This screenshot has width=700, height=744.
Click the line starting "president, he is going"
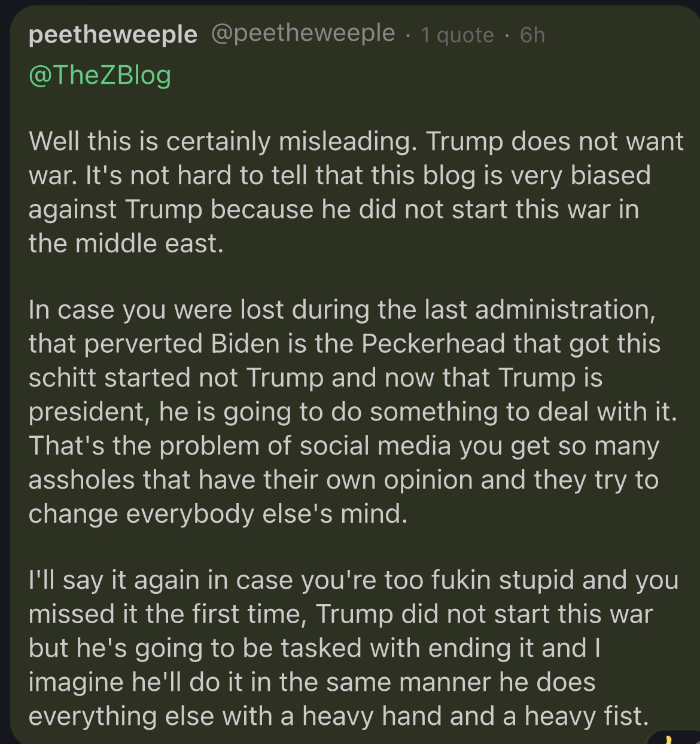click(352, 412)
